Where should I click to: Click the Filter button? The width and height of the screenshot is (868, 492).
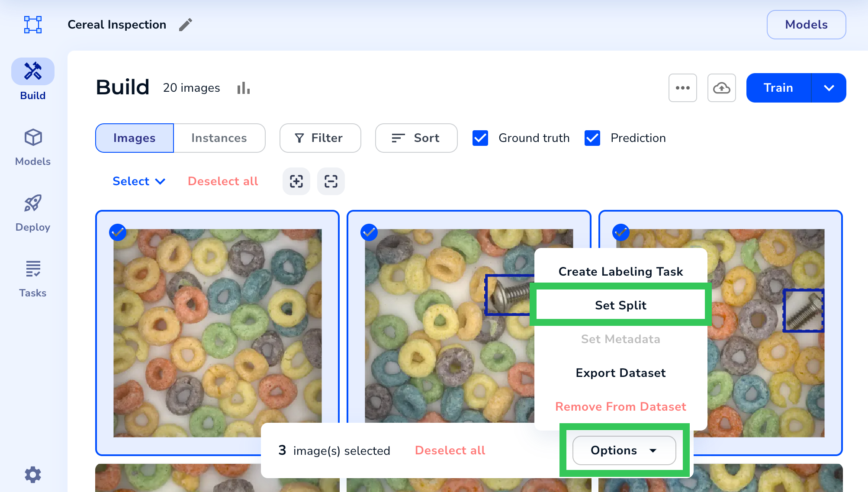pos(320,138)
